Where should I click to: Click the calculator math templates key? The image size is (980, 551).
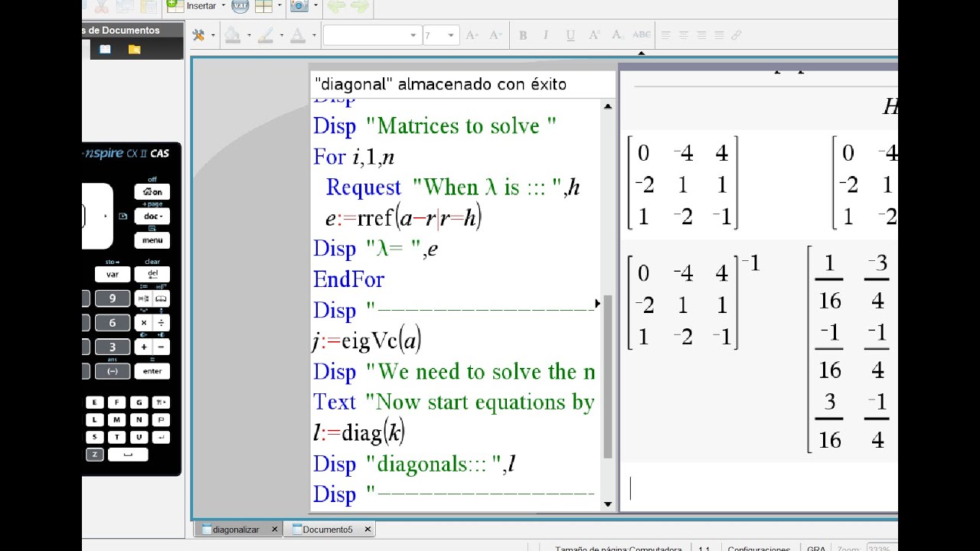pyautogui.click(x=143, y=298)
